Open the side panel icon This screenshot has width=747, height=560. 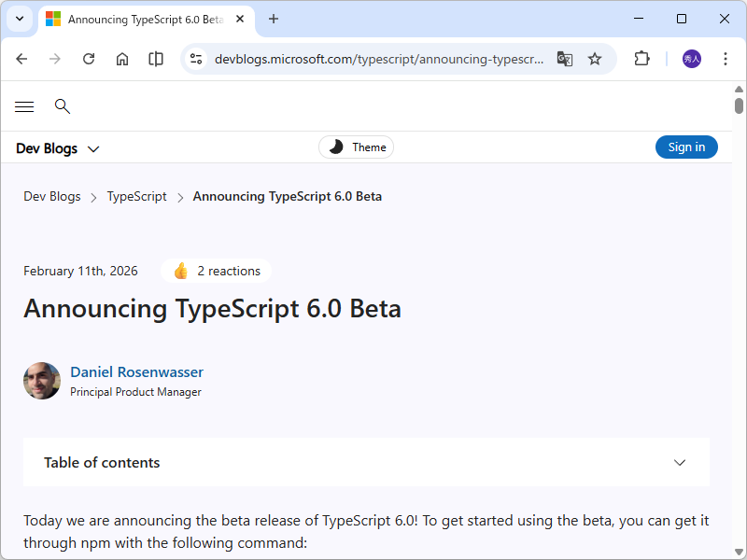click(156, 59)
